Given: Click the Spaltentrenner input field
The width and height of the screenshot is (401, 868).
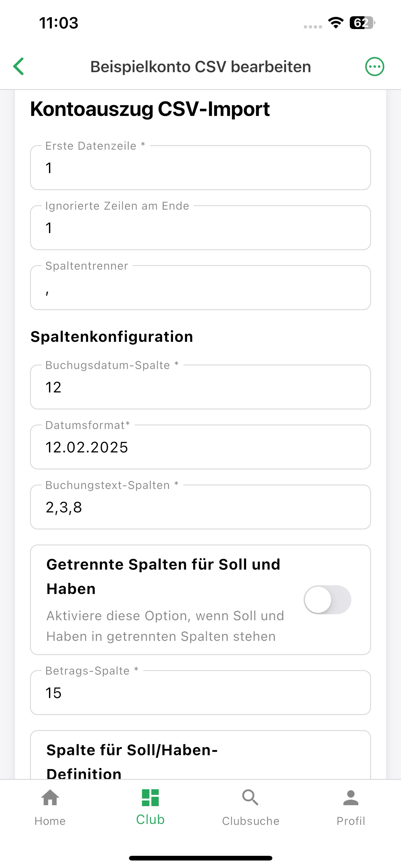Looking at the screenshot, I should pos(200,287).
